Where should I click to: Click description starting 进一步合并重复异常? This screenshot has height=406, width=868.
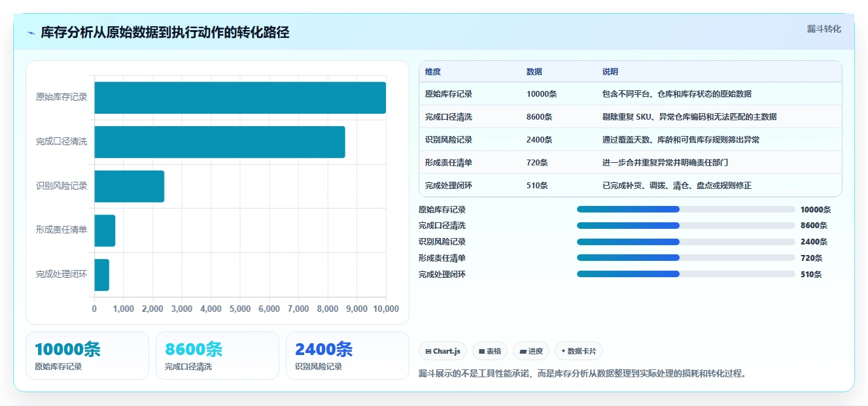pos(665,163)
